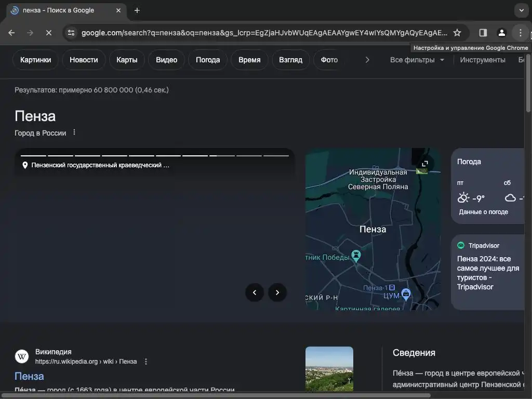
Task: Click Saturday's cloudy weather icon
Action: [510, 197]
